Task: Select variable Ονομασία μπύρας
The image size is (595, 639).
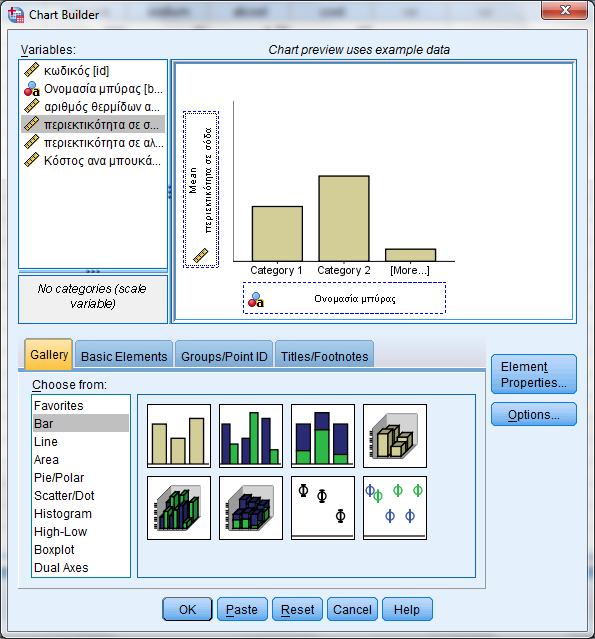Action: click(93, 88)
